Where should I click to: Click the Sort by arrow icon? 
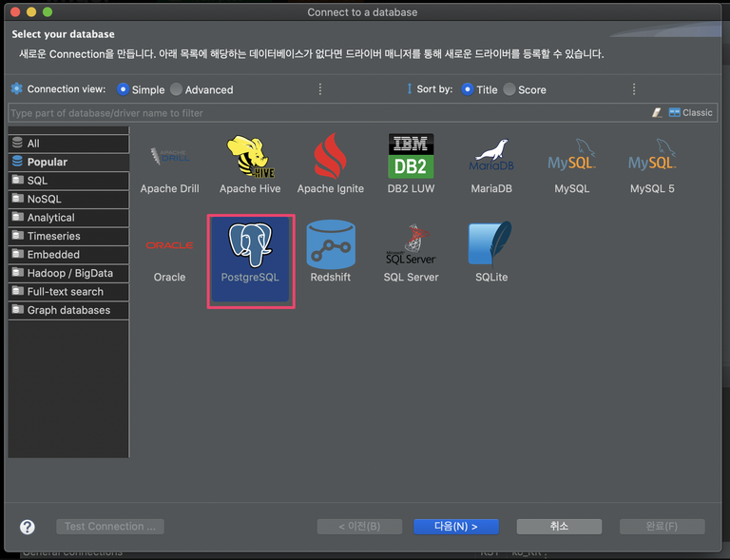click(410, 88)
